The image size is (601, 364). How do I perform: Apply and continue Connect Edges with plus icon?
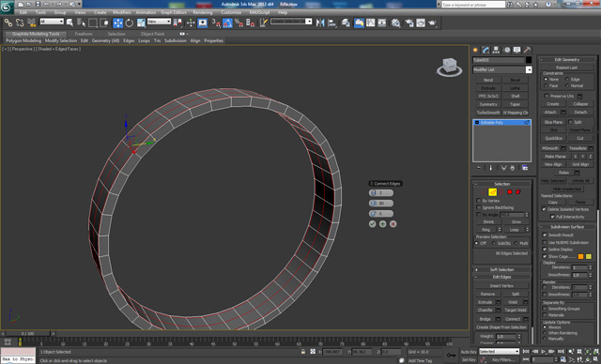click(382, 224)
